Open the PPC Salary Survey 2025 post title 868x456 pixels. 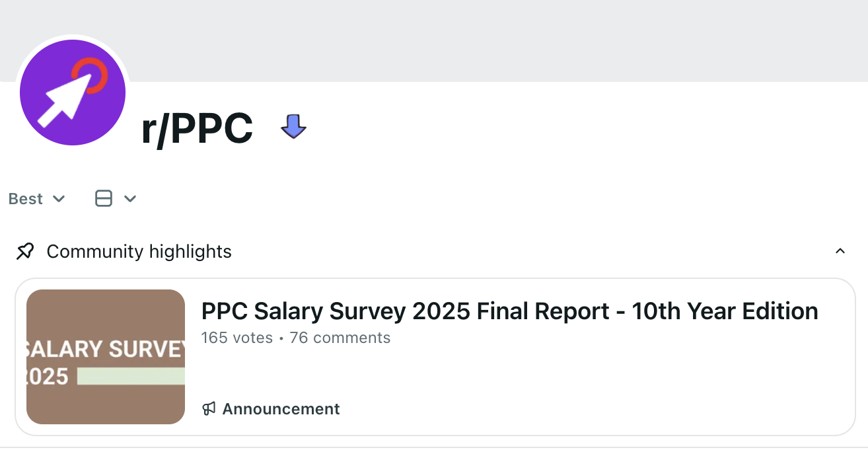[x=509, y=311]
